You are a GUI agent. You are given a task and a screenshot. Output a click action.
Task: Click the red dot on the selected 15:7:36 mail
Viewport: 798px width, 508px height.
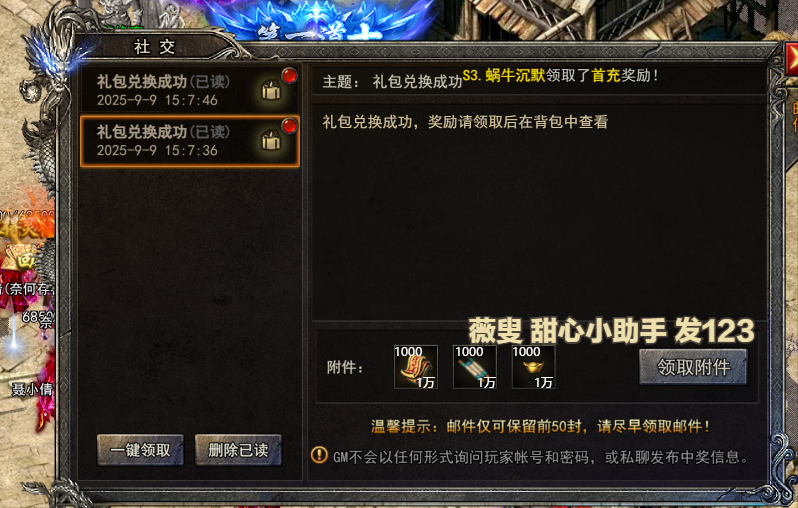[x=290, y=126]
